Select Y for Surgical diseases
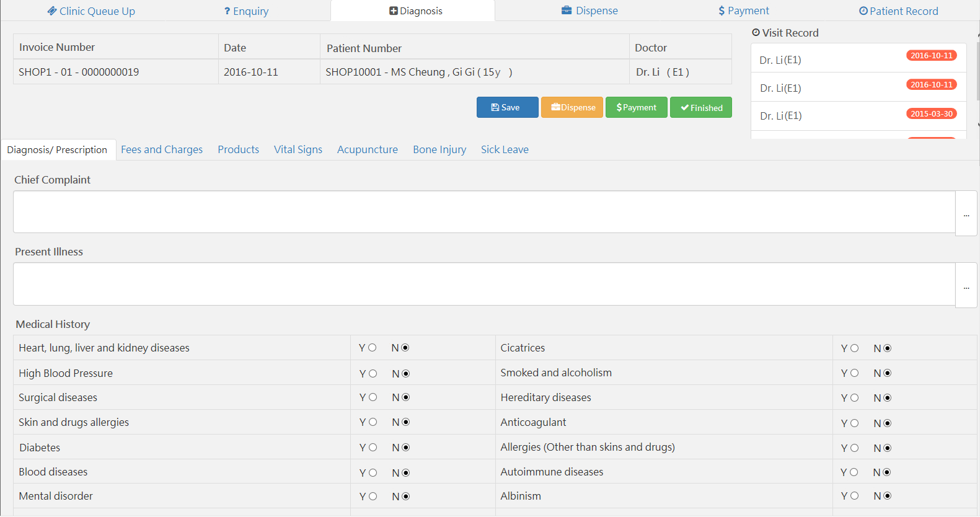This screenshot has height=517, width=980. (x=373, y=397)
